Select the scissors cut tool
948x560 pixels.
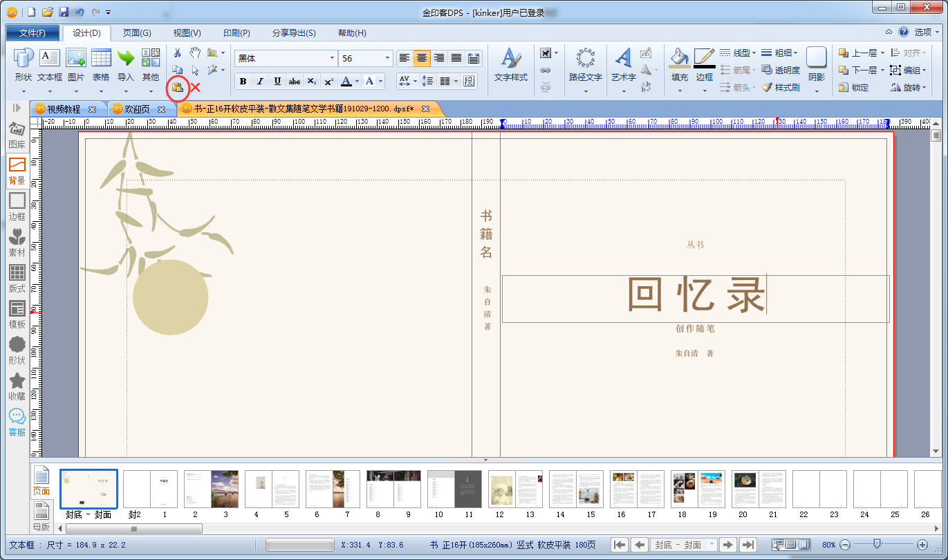click(x=177, y=53)
